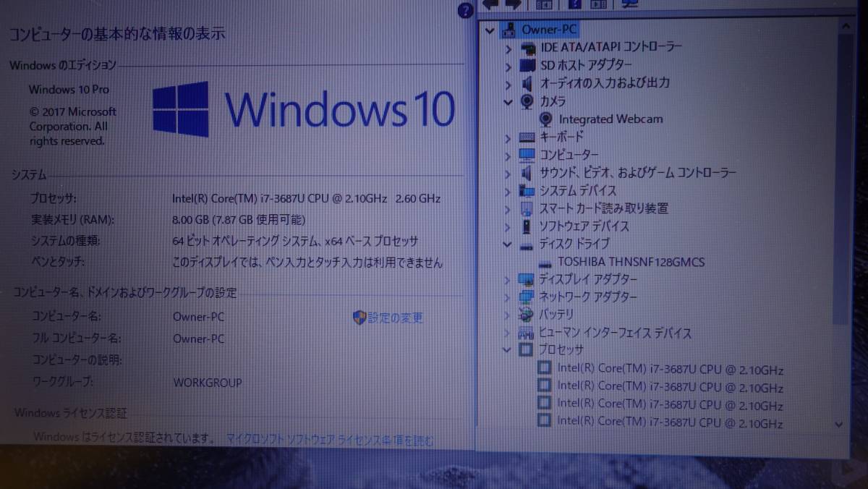Click the ソフトウェア デバイス category icon
868x489 pixels.
point(527,226)
